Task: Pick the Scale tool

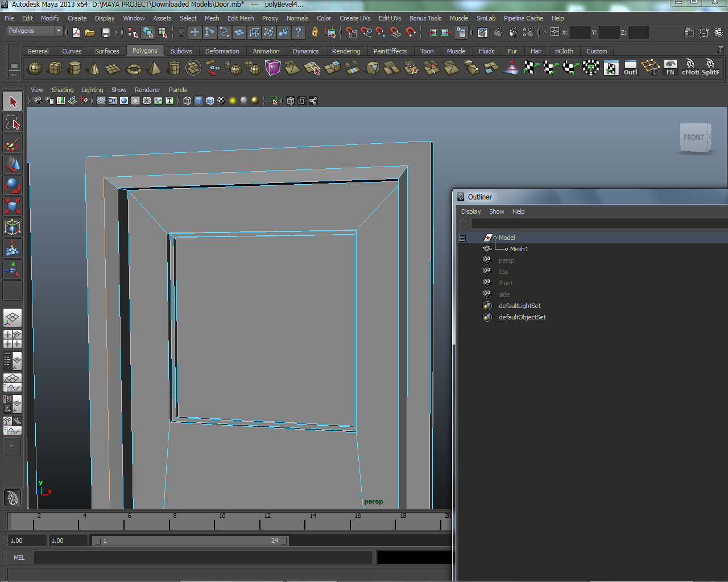Action: [13, 206]
